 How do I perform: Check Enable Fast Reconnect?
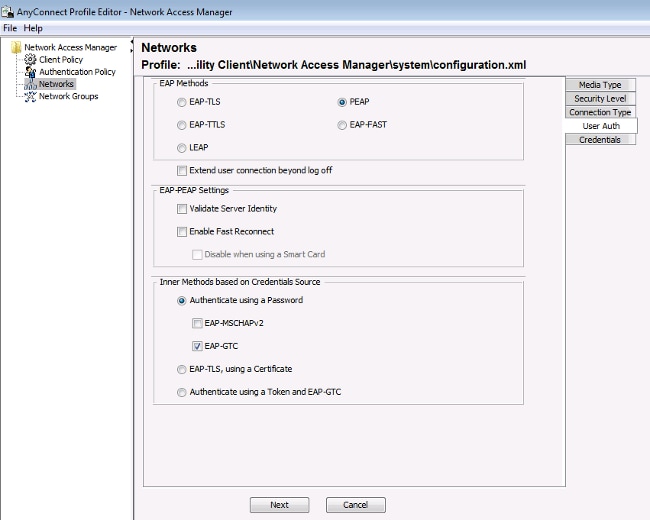pos(182,231)
